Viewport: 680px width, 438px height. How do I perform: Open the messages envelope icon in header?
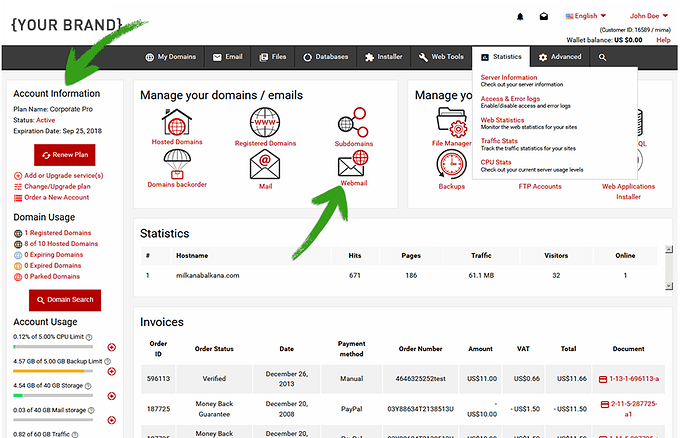pos(544,17)
